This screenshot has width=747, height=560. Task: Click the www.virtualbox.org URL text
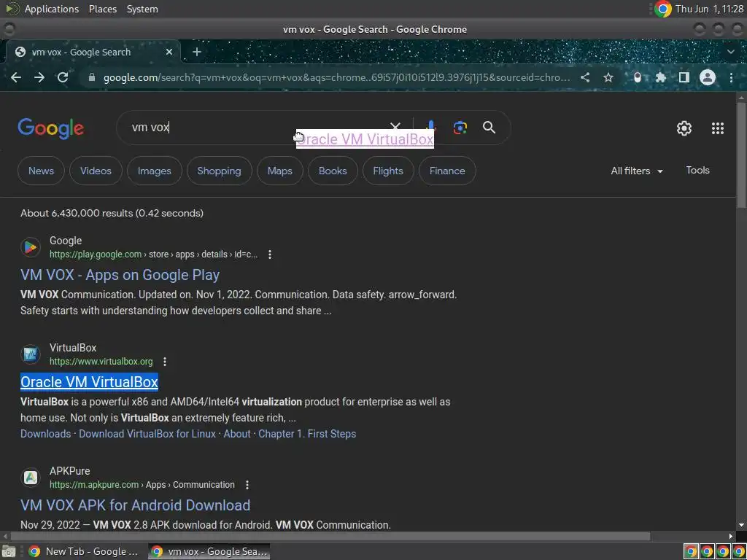[101, 362]
